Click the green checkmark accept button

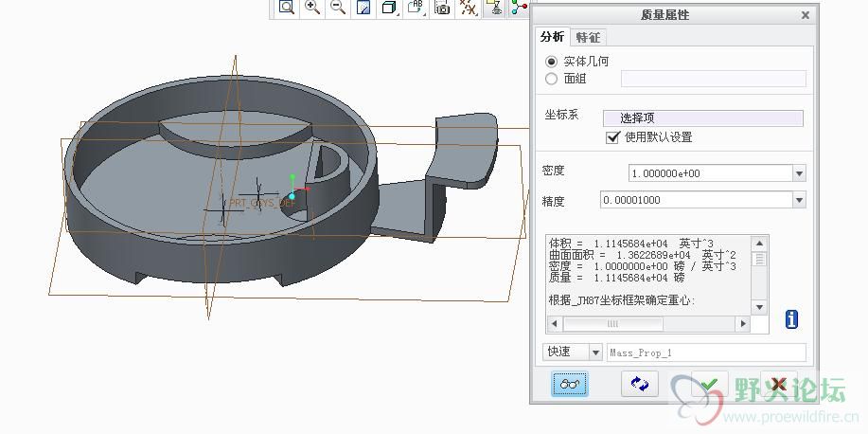click(709, 384)
